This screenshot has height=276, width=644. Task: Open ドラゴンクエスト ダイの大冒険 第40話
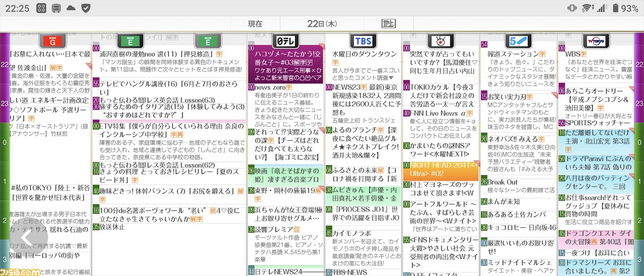tap(596, 239)
